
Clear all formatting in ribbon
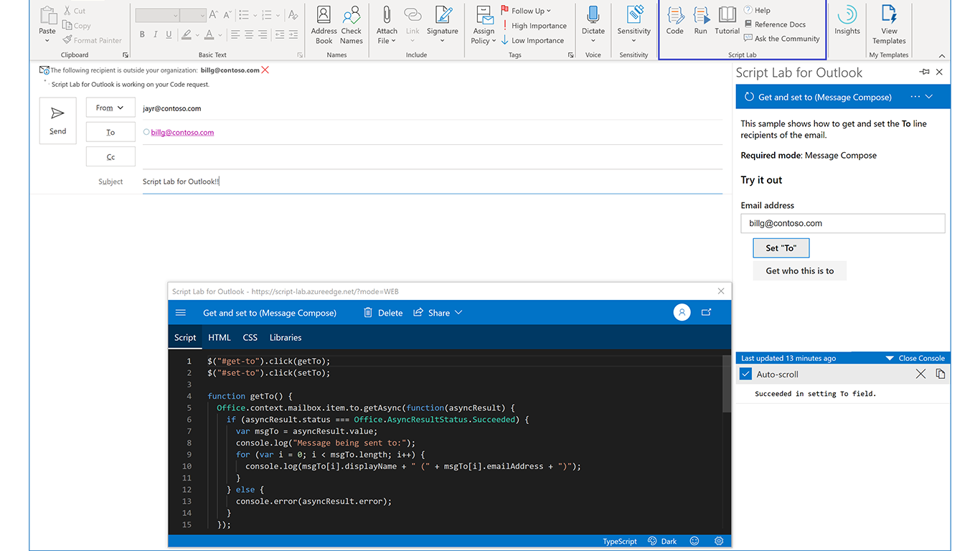point(293,14)
